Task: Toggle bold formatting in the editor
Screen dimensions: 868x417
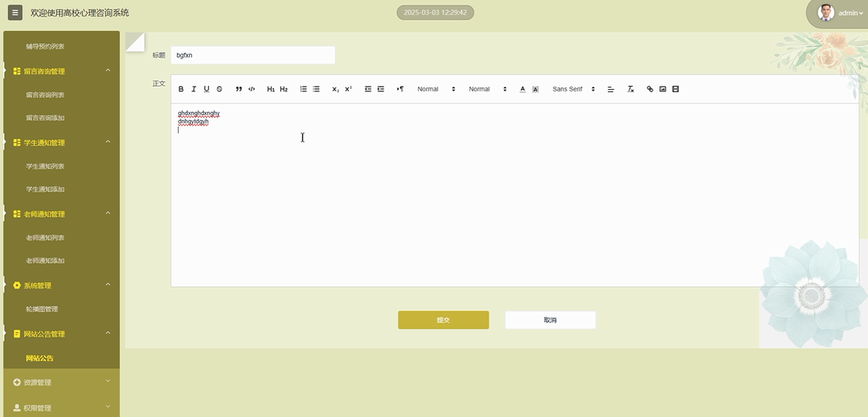Action: pos(181,89)
